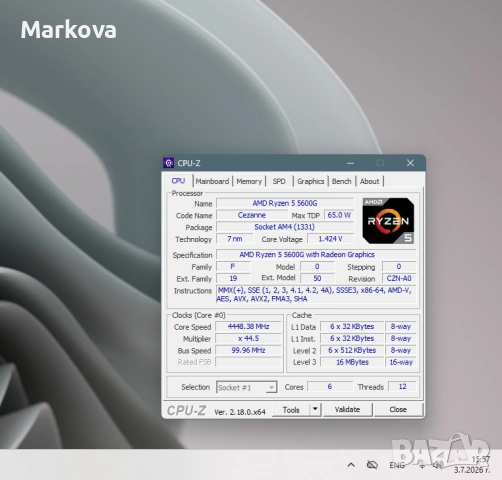Click the CPU-Z app icon in title bar
The height and width of the screenshot is (480, 502).
coord(169,163)
